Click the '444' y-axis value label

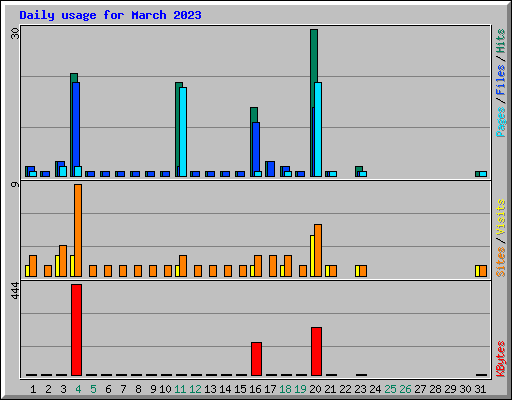click(x=15, y=290)
